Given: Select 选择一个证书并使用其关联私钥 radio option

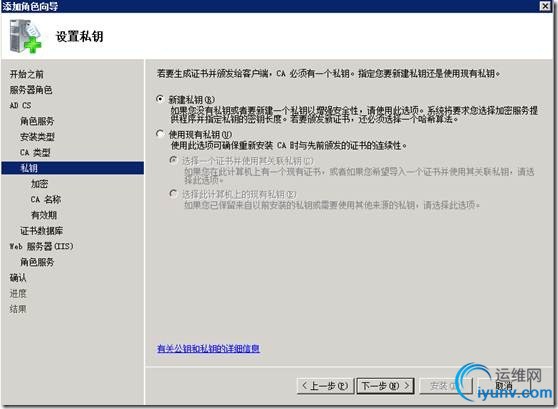Looking at the screenshot, I should 173,160.
